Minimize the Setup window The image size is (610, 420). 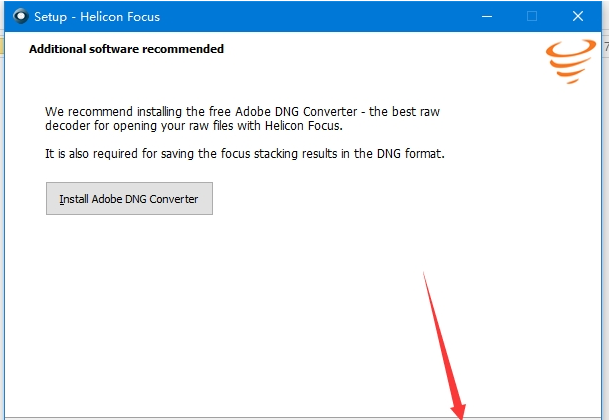click(487, 16)
